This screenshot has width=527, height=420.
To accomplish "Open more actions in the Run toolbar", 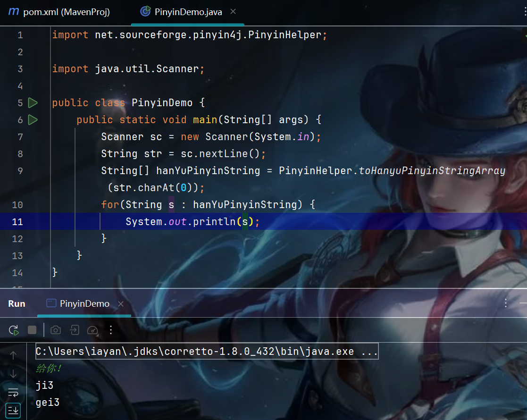I will 111,330.
